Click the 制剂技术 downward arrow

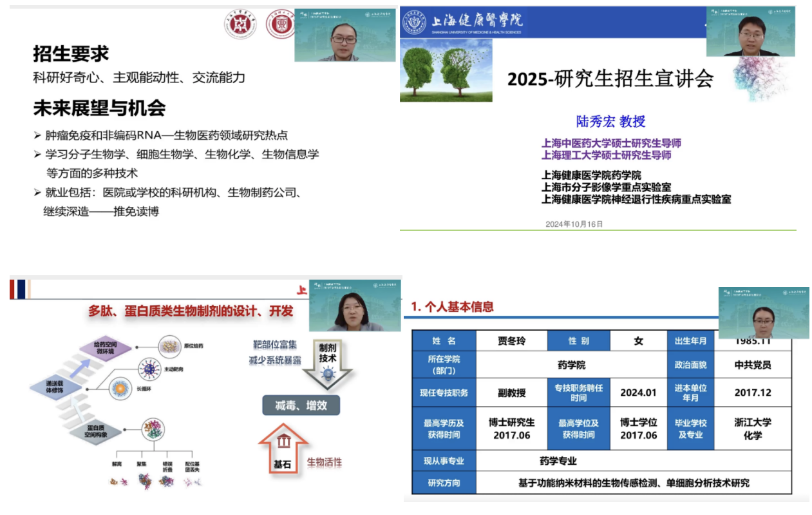[x=327, y=364]
